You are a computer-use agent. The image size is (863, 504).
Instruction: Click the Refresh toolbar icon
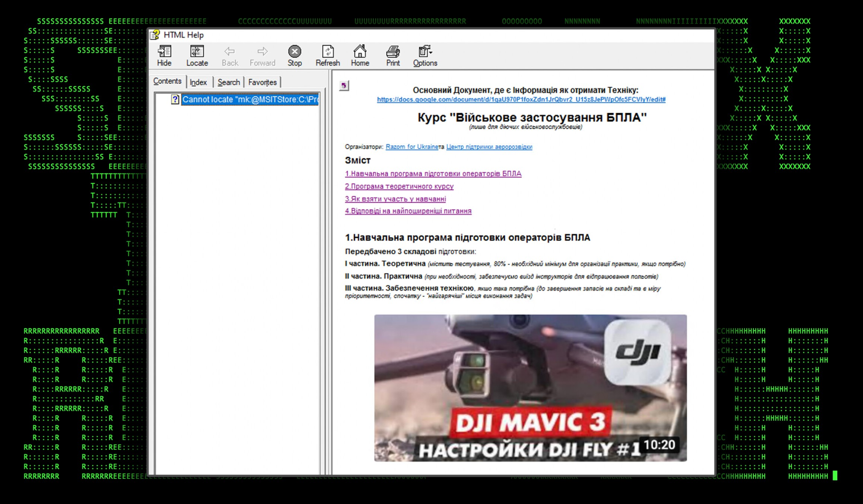[327, 55]
